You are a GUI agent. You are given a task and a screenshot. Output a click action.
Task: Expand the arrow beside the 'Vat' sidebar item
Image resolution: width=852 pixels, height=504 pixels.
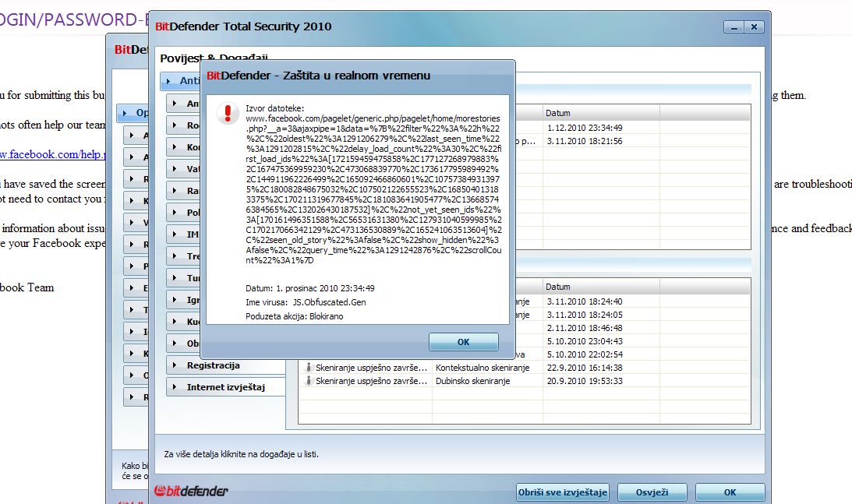tap(175, 168)
